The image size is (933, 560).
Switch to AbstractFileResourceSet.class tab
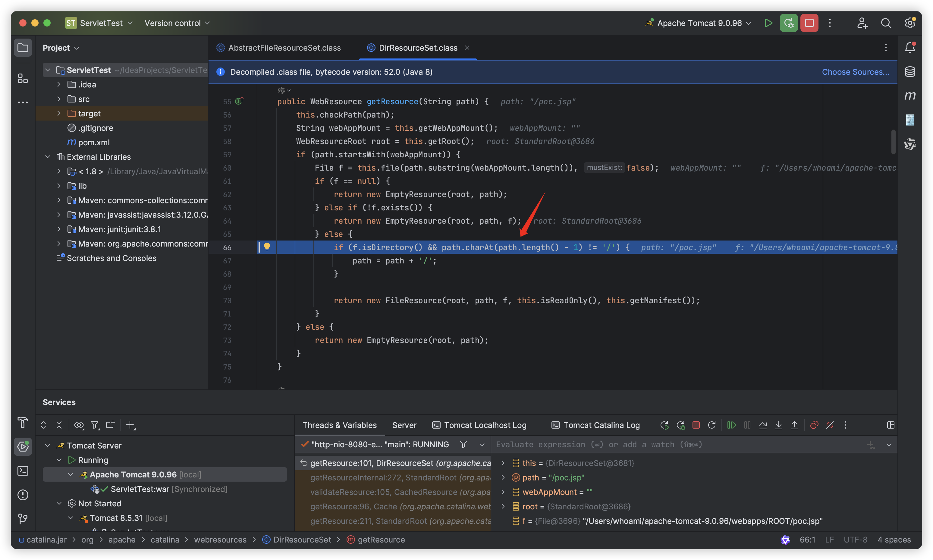point(279,48)
